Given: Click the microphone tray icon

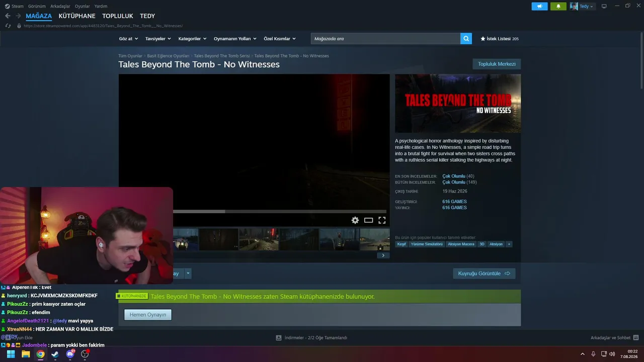Looking at the screenshot, I should [x=594, y=354].
